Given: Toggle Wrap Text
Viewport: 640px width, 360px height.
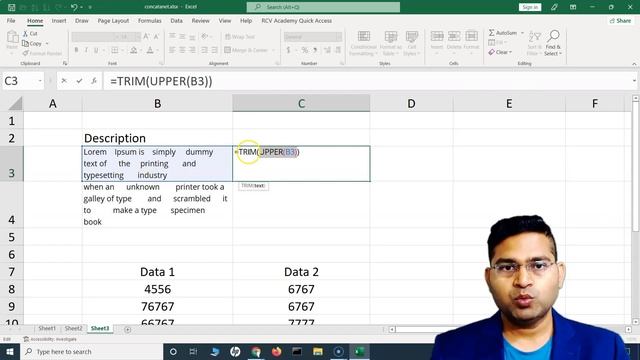Looking at the screenshot, I should point(240,37).
